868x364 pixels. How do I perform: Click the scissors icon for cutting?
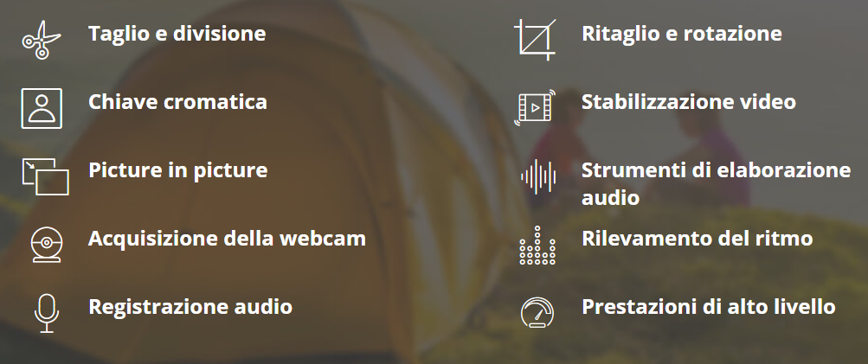pyautogui.click(x=42, y=40)
